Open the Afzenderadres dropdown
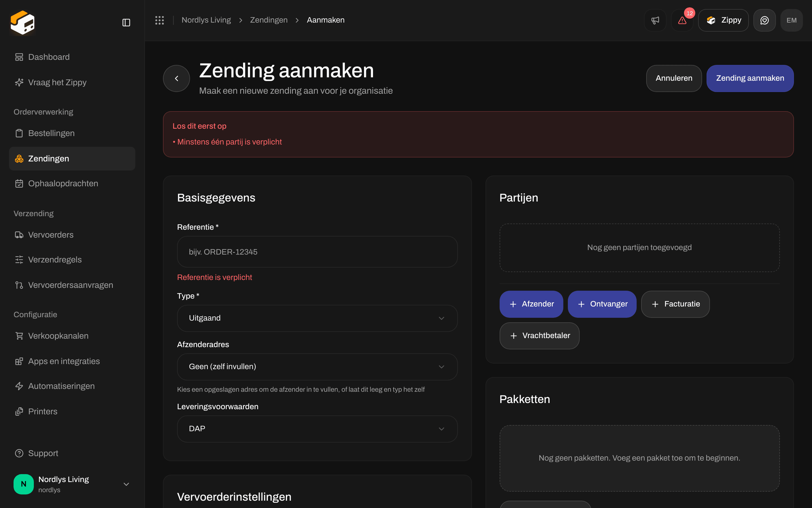The height and width of the screenshot is (508, 812). pos(317,367)
